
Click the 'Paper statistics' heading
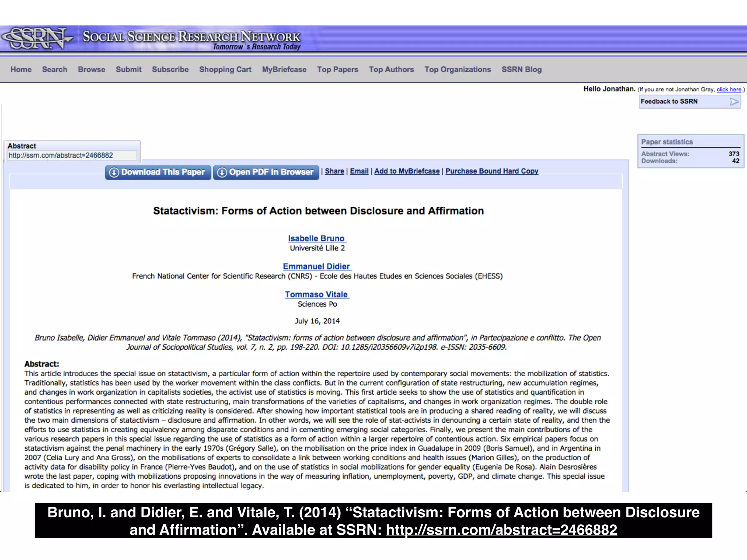(x=667, y=142)
